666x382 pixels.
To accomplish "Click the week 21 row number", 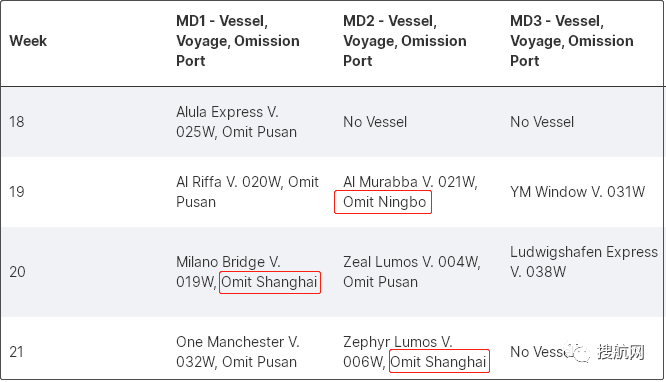I will 16,352.
